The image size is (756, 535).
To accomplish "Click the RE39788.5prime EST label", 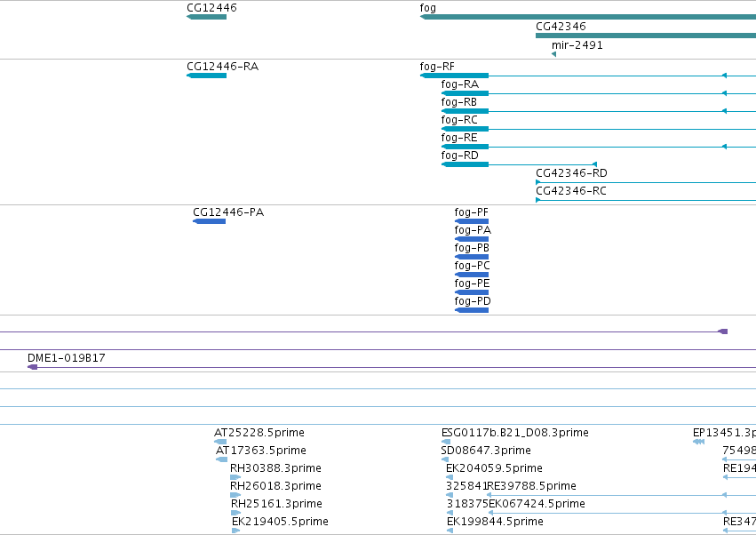I will pos(532,486).
